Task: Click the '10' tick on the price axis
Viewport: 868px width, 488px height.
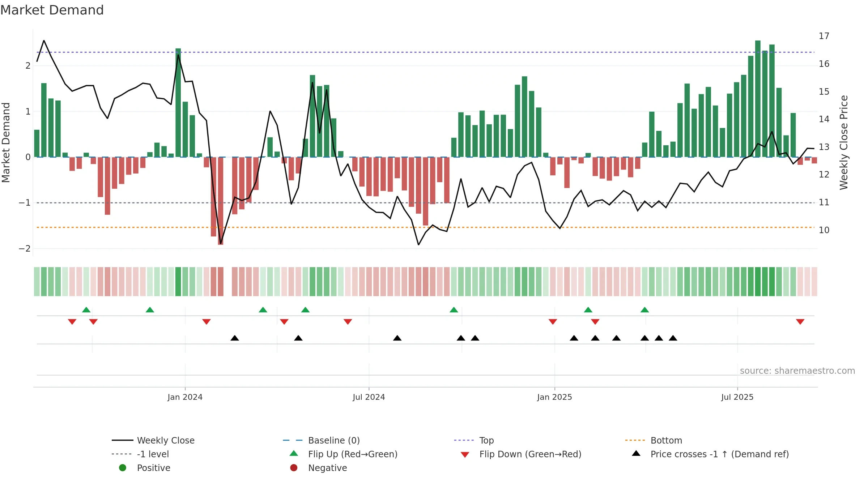Action: click(824, 230)
